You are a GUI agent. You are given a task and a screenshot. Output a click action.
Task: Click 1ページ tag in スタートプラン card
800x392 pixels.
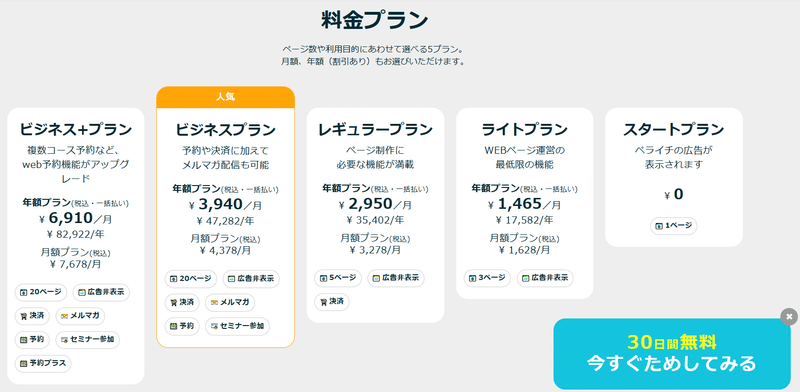[x=673, y=226]
